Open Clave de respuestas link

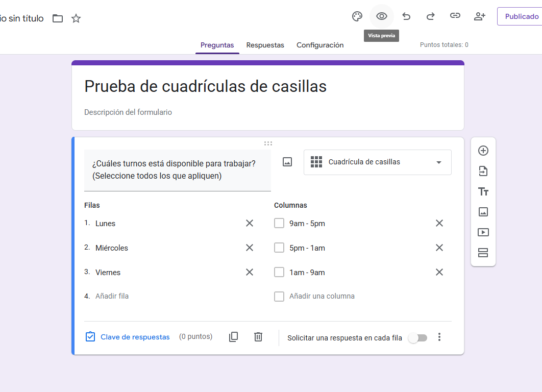click(135, 337)
